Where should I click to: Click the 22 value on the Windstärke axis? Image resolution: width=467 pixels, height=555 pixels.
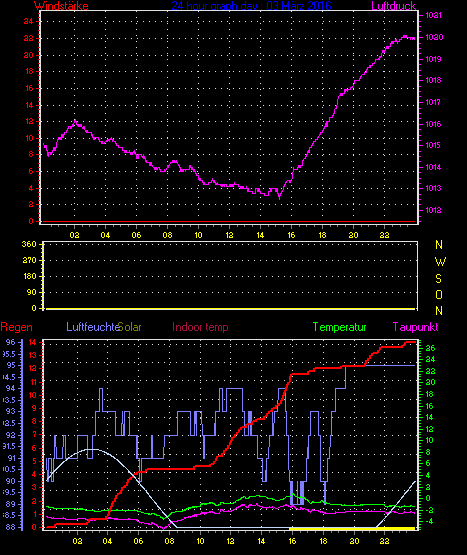tap(28, 38)
